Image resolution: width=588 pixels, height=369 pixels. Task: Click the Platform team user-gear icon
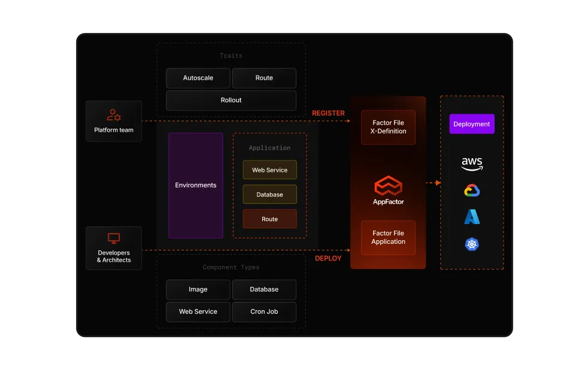tap(114, 115)
